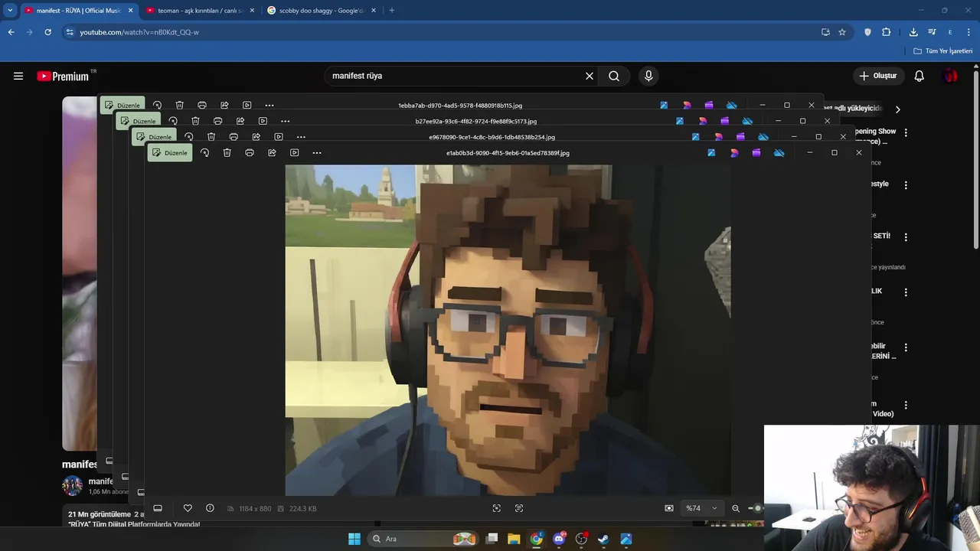Screen dimensions: 980x551
Task: Click the OneDrive cloud icon in the front photo window
Action: coord(779,153)
